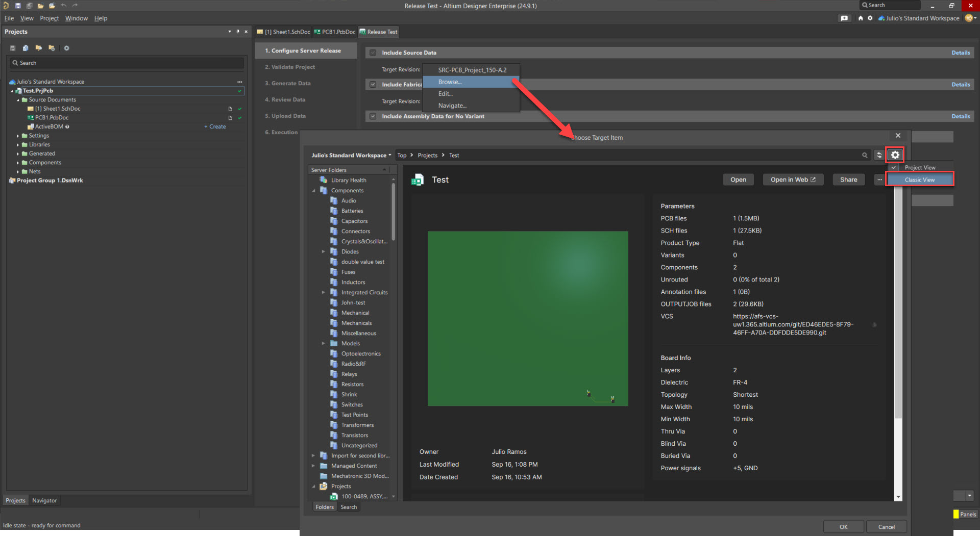
Task: Click the three-dots more button next to Share
Action: click(879, 180)
